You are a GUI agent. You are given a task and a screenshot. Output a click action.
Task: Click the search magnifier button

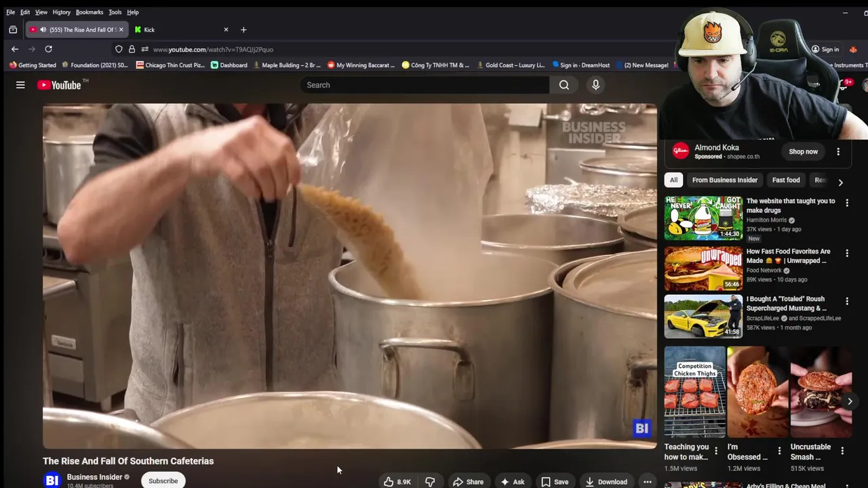tap(564, 85)
